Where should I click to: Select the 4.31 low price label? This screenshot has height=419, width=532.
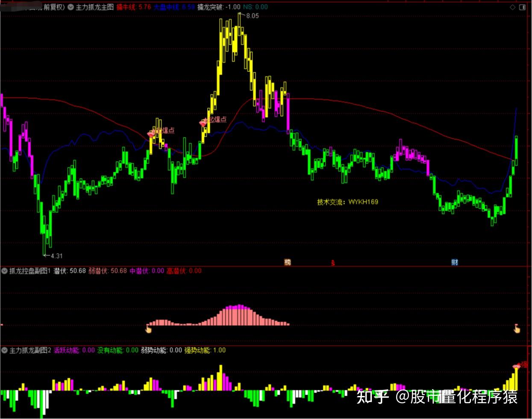[x=56, y=256]
